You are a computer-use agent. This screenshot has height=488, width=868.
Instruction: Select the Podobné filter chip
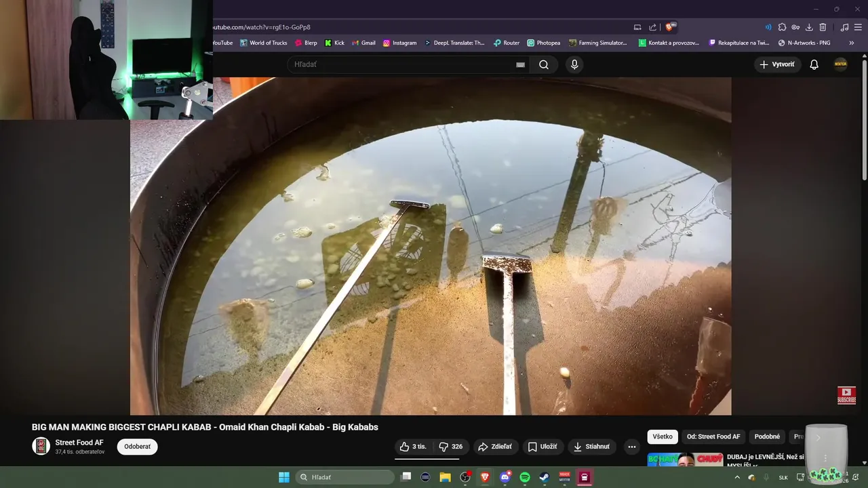click(767, 436)
